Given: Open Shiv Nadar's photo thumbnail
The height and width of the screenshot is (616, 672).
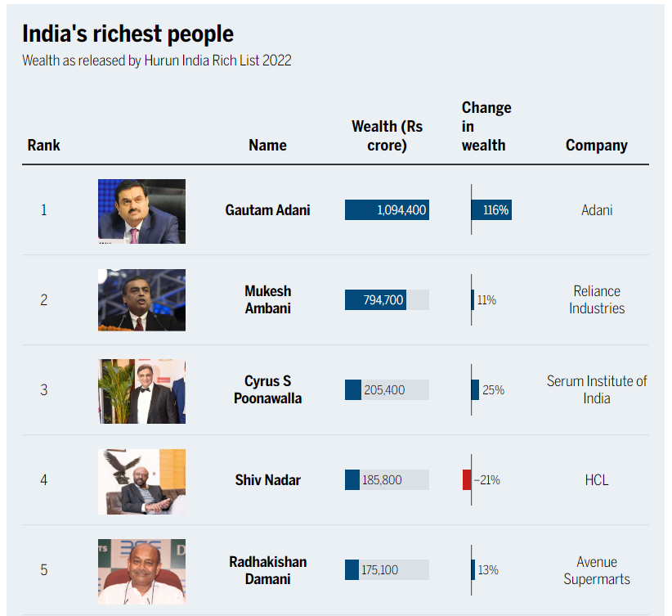Looking at the screenshot, I should point(142,482).
